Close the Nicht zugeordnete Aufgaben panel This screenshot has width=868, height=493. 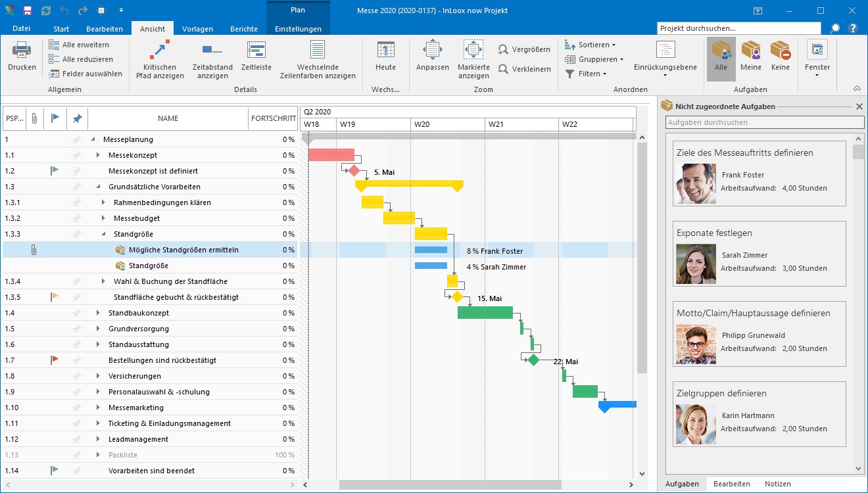coord(859,106)
